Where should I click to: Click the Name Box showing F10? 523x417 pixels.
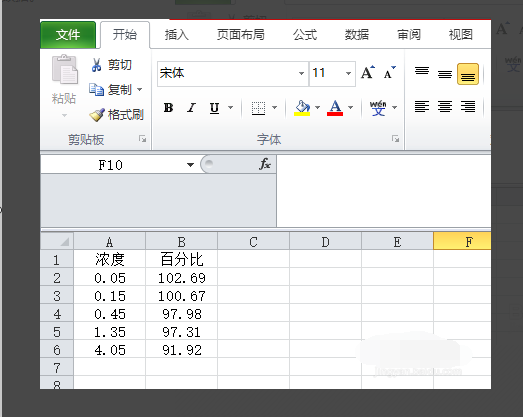pyautogui.click(x=111, y=165)
